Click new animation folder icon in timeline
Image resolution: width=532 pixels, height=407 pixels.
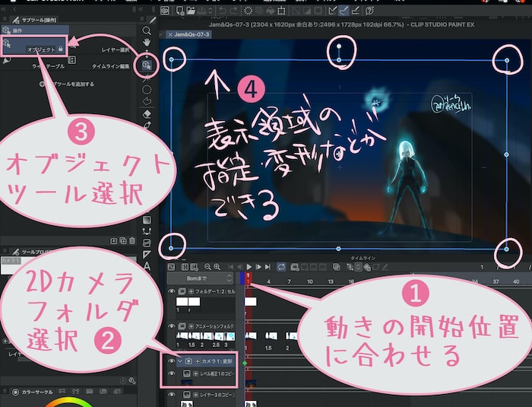295,267
